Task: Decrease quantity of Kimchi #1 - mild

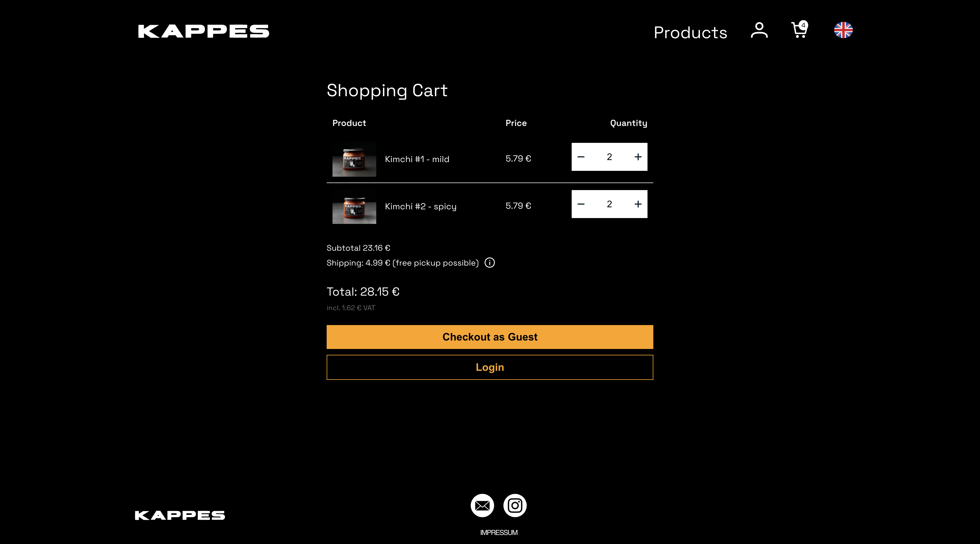Action: point(581,157)
